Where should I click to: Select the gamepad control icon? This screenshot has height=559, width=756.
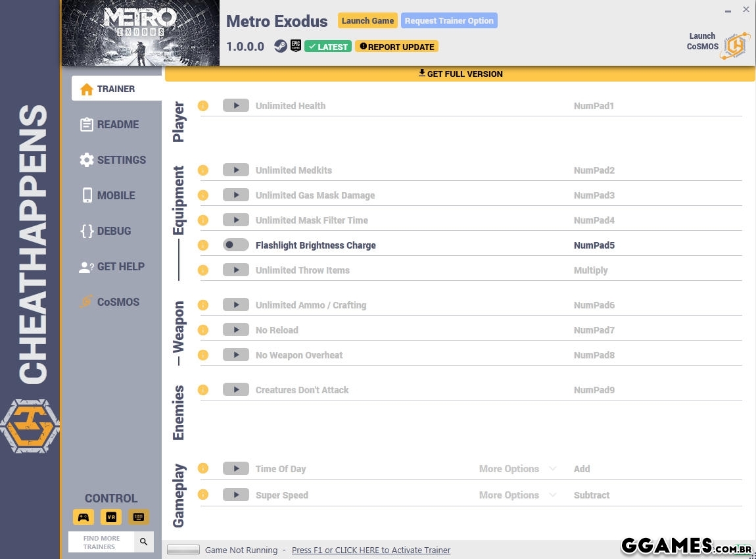pyautogui.click(x=83, y=517)
